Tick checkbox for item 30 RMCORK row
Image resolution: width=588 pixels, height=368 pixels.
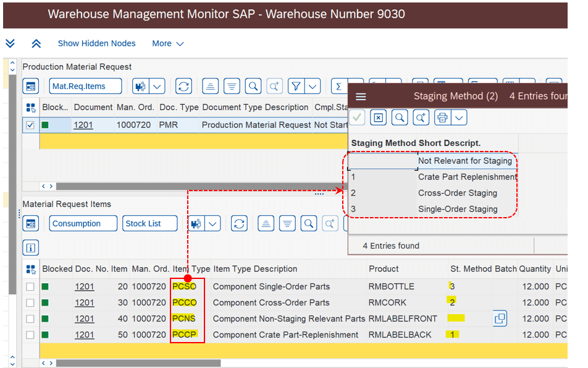30,303
